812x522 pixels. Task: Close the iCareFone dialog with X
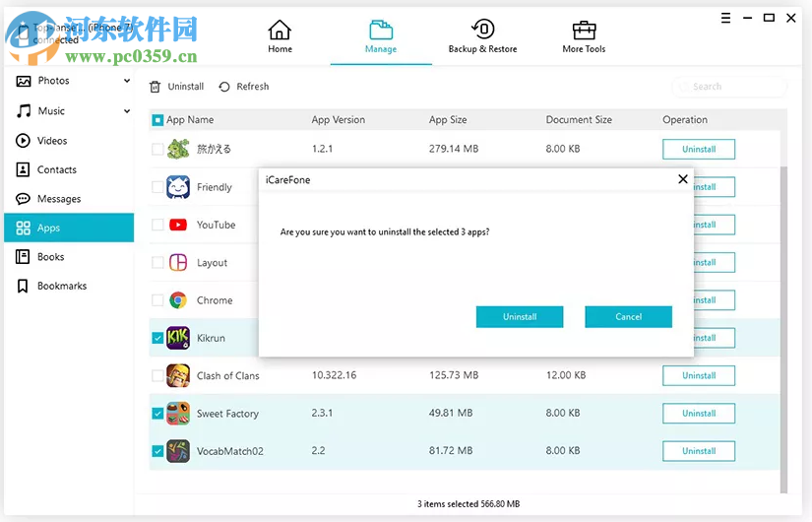coord(683,179)
